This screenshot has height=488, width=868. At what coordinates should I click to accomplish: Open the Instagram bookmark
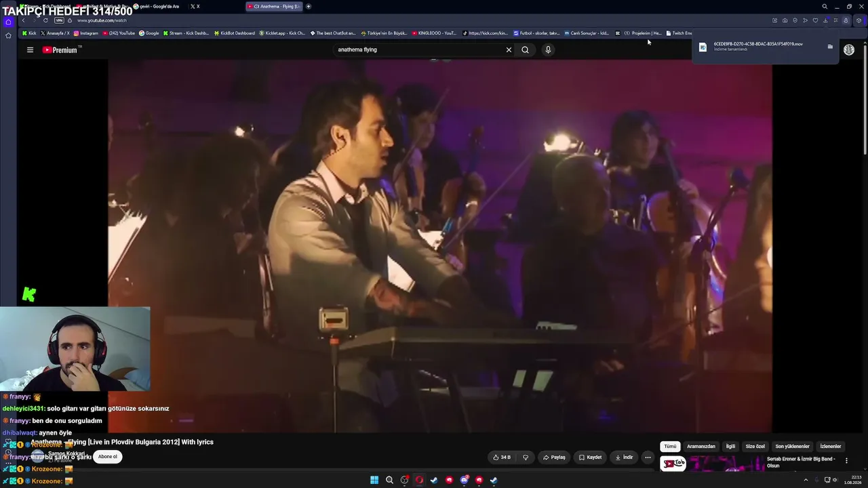click(x=86, y=33)
